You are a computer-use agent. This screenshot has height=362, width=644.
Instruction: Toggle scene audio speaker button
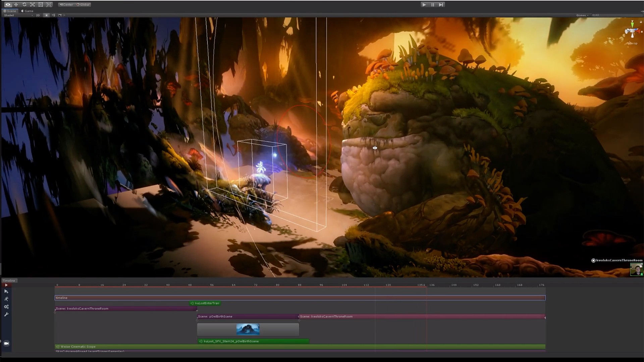(x=53, y=15)
